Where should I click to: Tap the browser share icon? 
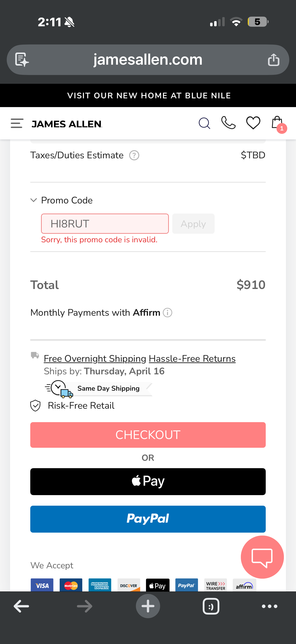coord(274,60)
